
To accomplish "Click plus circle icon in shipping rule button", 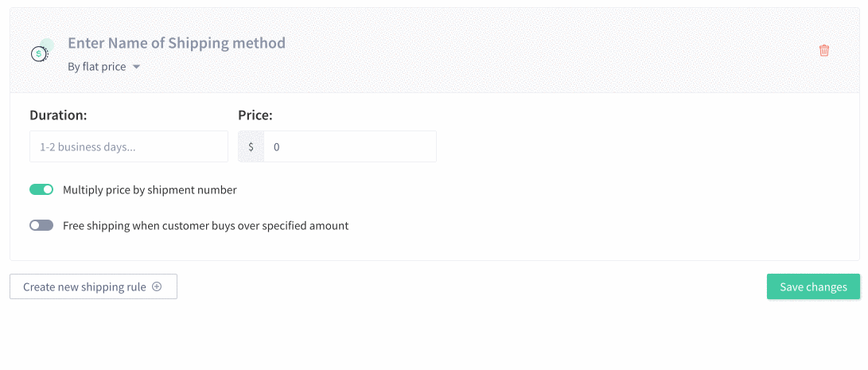I will [x=157, y=286].
